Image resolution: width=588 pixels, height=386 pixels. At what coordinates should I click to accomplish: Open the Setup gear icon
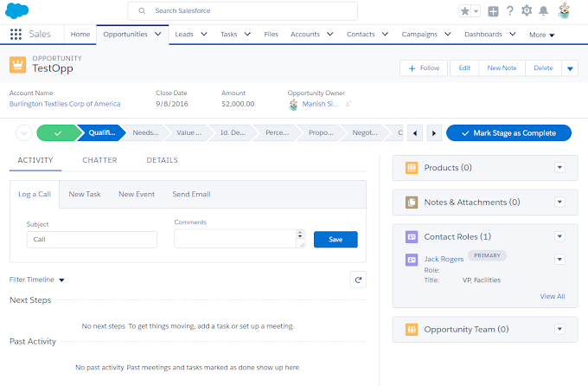pos(527,10)
